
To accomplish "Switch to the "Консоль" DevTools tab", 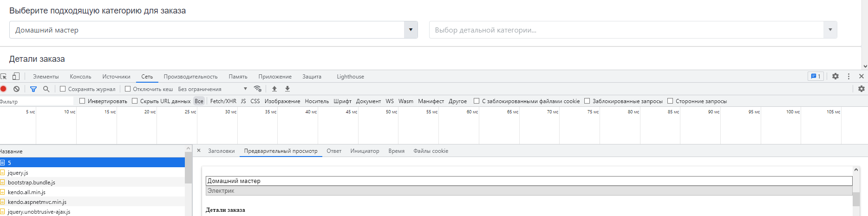I will point(80,77).
